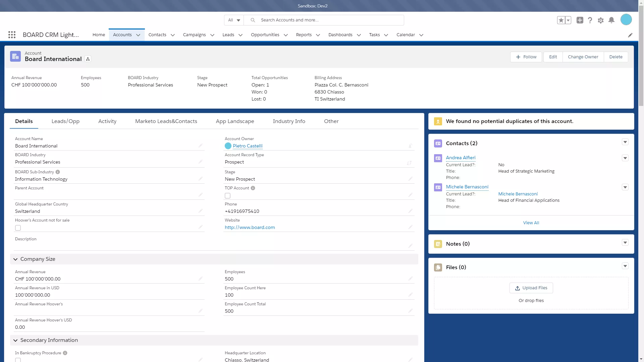The width and height of the screenshot is (644, 362).
Task: Open Andrea Alfieri contact link
Action: point(461,157)
